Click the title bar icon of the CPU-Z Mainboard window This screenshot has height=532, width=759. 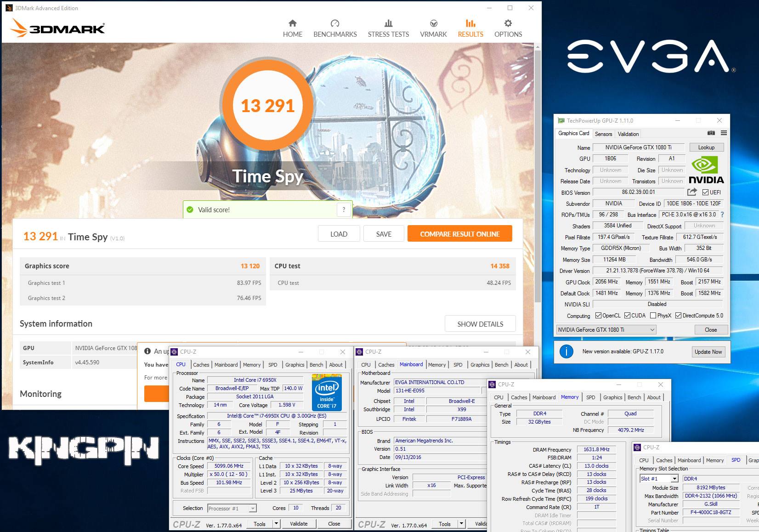click(x=360, y=352)
